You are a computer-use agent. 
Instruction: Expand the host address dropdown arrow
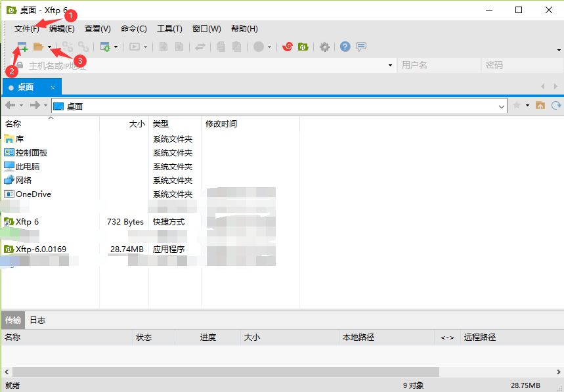click(x=390, y=66)
